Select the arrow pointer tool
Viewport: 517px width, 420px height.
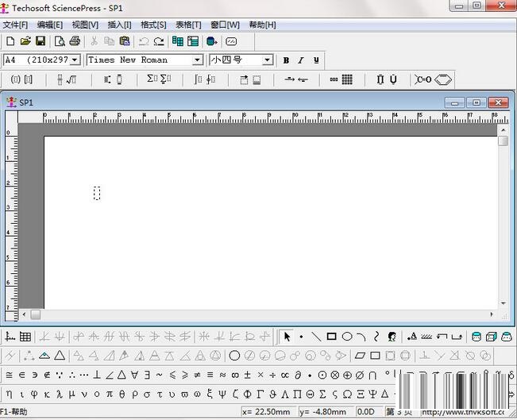point(287,337)
